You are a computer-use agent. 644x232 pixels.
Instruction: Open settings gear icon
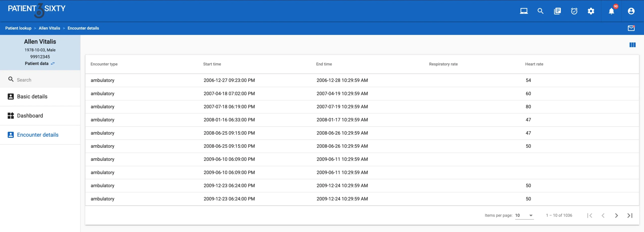coord(591,11)
